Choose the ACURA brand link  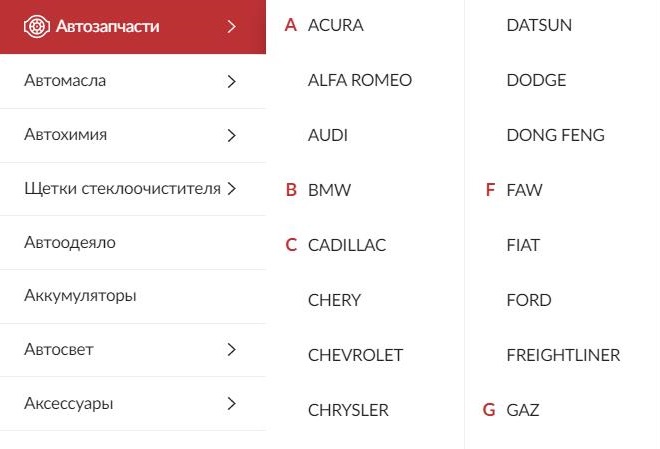point(335,25)
